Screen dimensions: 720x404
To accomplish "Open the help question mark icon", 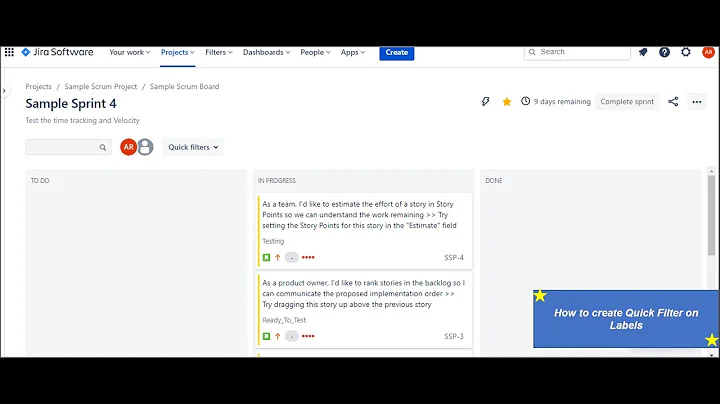I will pos(664,52).
